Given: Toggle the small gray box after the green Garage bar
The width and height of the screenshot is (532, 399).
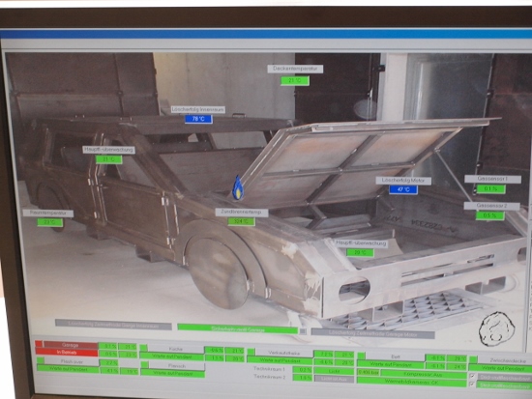Looking at the screenshot, I should [303, 331].
